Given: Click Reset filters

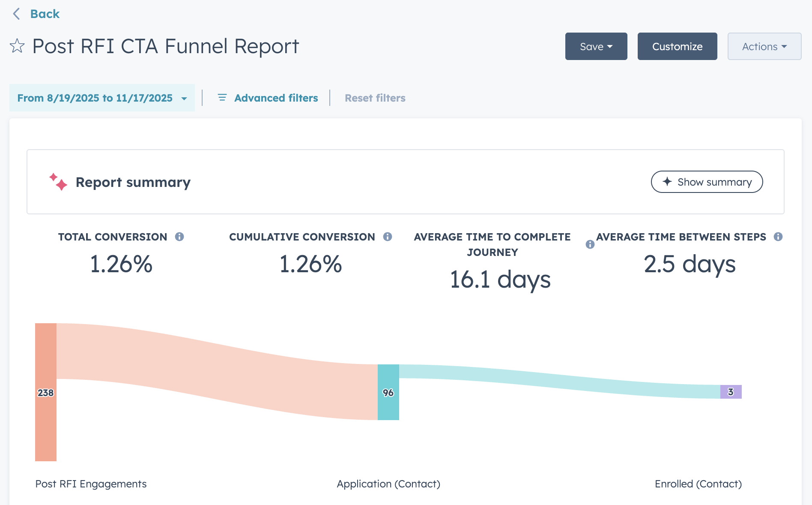Looking at the screenshot, I should pyautogui.click(x=375, y=98).
